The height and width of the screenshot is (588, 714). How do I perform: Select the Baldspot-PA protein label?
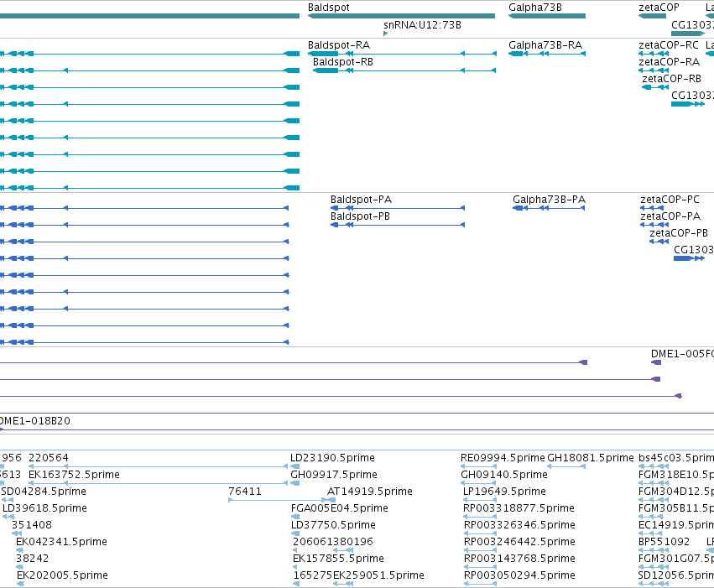point(361,200)
